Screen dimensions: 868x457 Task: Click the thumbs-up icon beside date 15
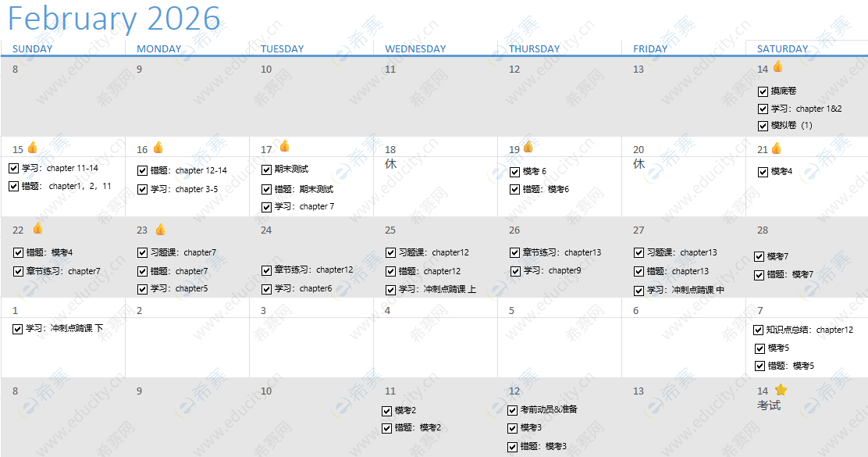[x=33, y=148]
